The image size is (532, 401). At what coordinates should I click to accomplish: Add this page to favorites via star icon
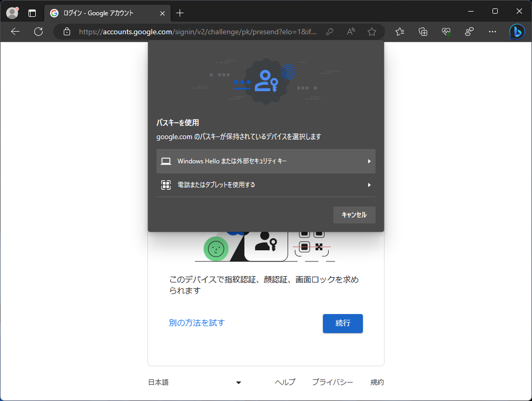click(372, 32)
